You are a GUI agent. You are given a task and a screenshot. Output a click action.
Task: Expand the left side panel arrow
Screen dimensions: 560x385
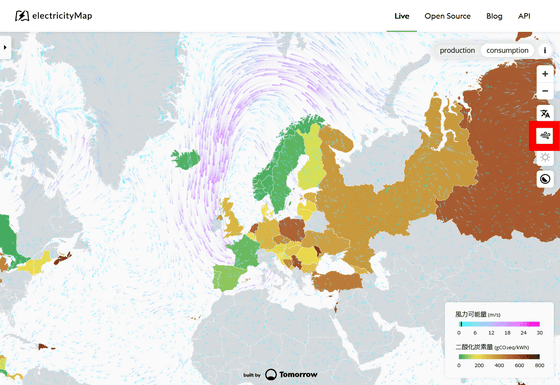coord(5,47)
